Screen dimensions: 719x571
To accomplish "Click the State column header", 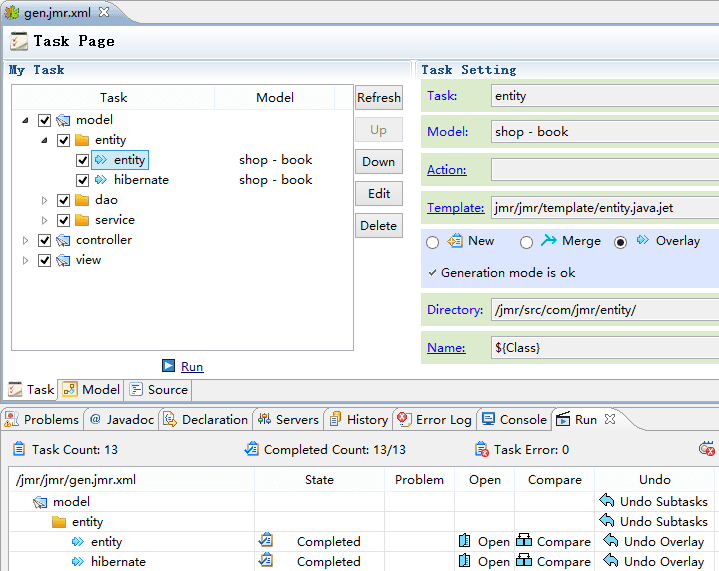I will pos(319,480).
